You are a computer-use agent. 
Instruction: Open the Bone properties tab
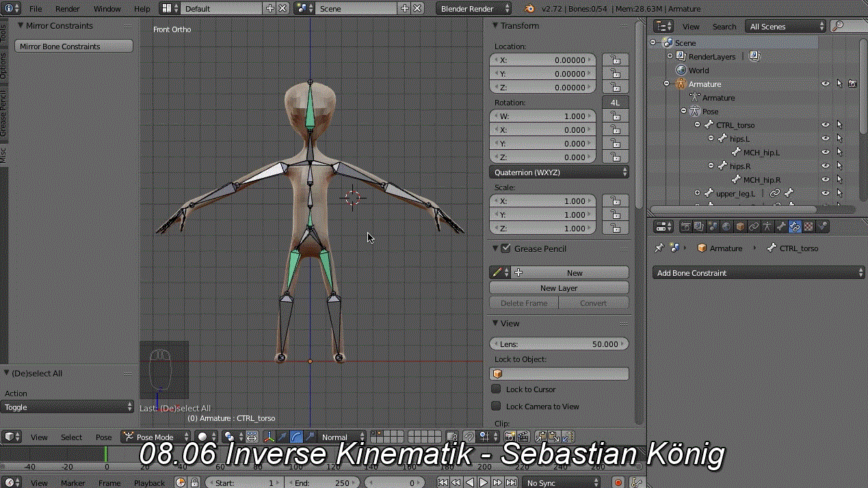click(x=781, y=227)
